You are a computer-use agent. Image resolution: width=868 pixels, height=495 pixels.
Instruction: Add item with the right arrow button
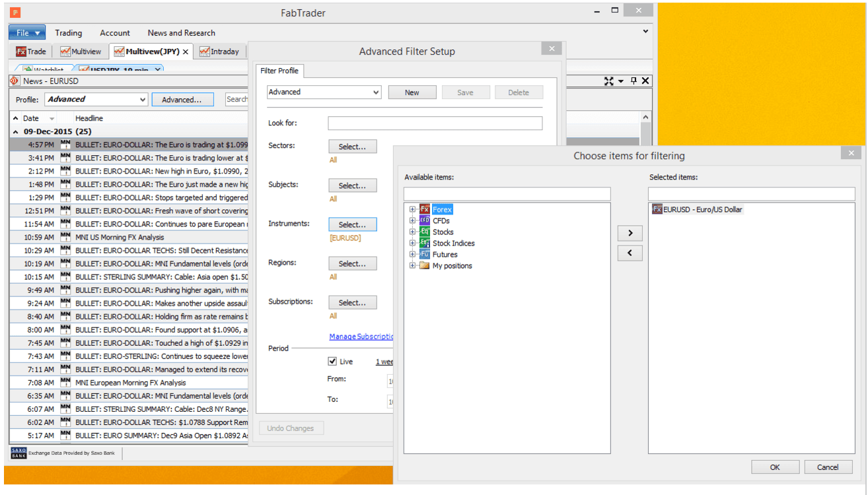[x=630, y=232]
